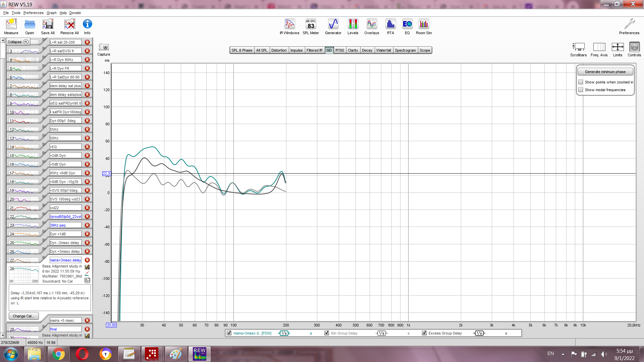The height and width of the screenshot is (362, 644).
Task: Toggle the graph Scrollbars
Action: (x=578, y=49)
